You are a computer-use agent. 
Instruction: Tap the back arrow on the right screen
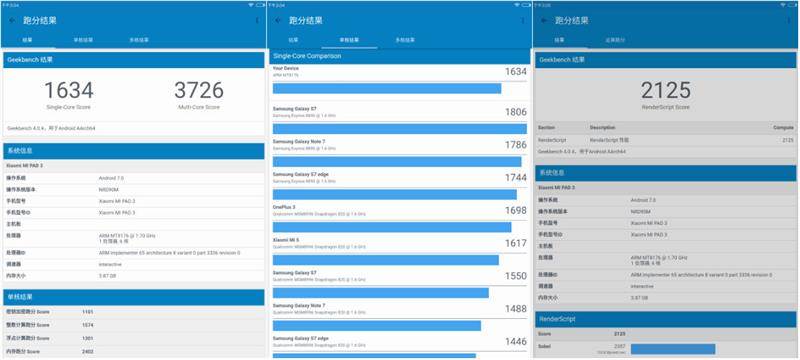(x=544, y=21)
